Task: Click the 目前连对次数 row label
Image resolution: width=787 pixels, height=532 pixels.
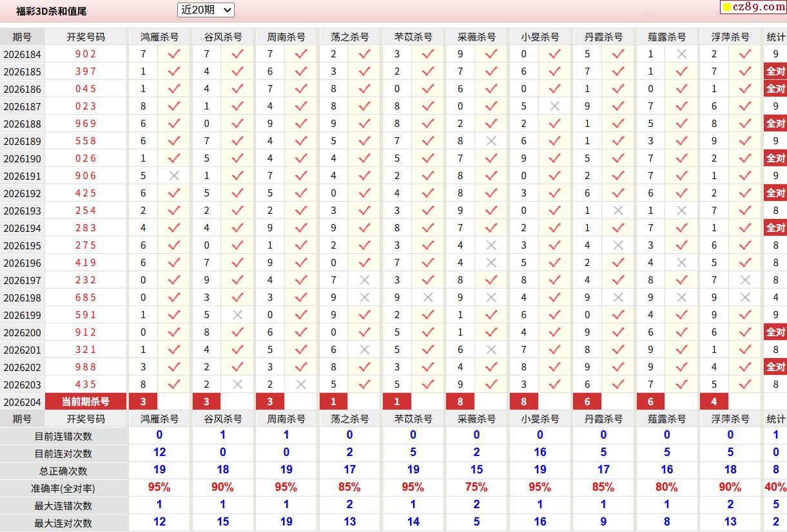Action: pyautogui.click(x=63, y=453)
